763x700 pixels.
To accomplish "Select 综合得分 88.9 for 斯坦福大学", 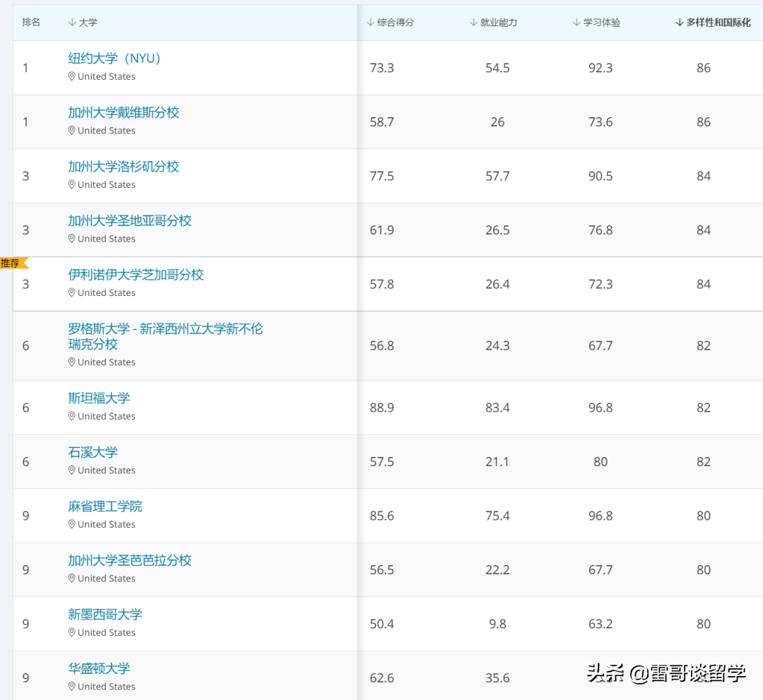I will [381, 407].
